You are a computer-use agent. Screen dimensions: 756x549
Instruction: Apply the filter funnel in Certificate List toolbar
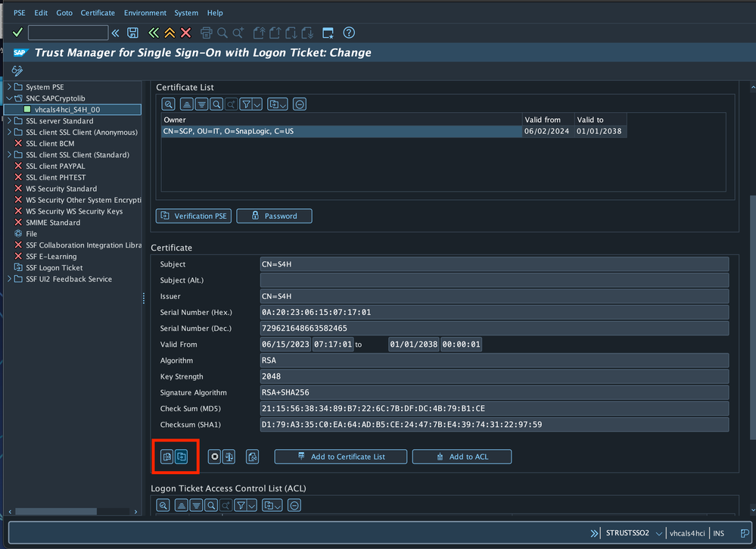(x=246, y=104)
